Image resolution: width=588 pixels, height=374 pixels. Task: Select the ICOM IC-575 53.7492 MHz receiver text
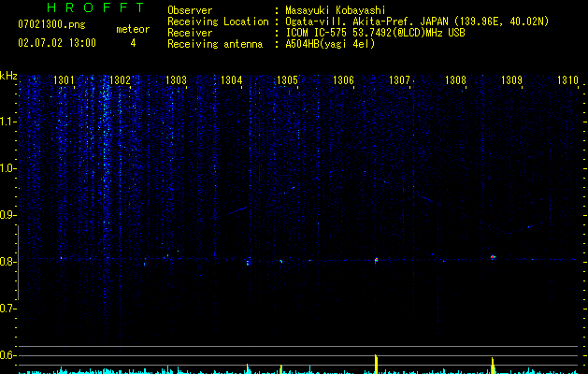click(x=375, y=33)
